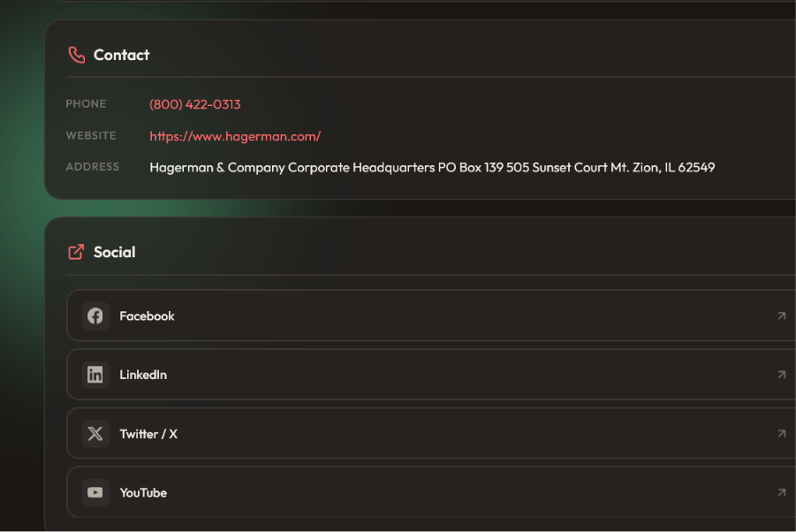Click the ADDRESS field label
The height and width of the screenshot is (532, 796).
pyautogui.click(x=93, y=166)
